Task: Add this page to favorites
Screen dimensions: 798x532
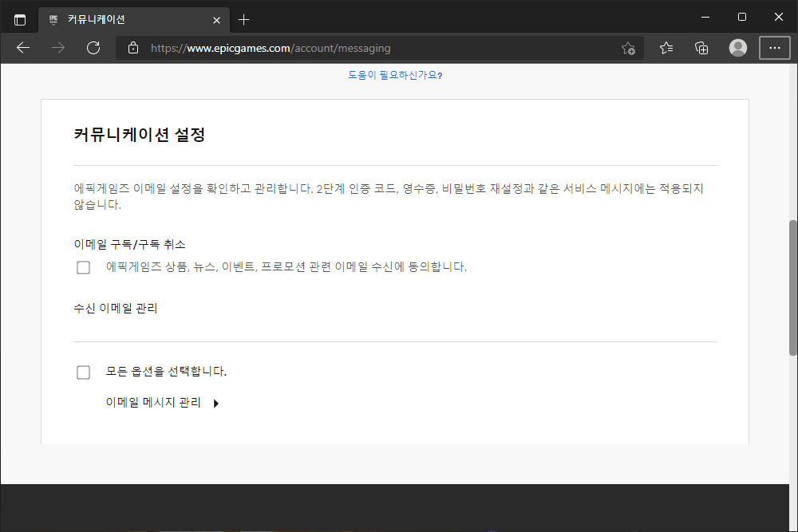Action: click(628, 48)
